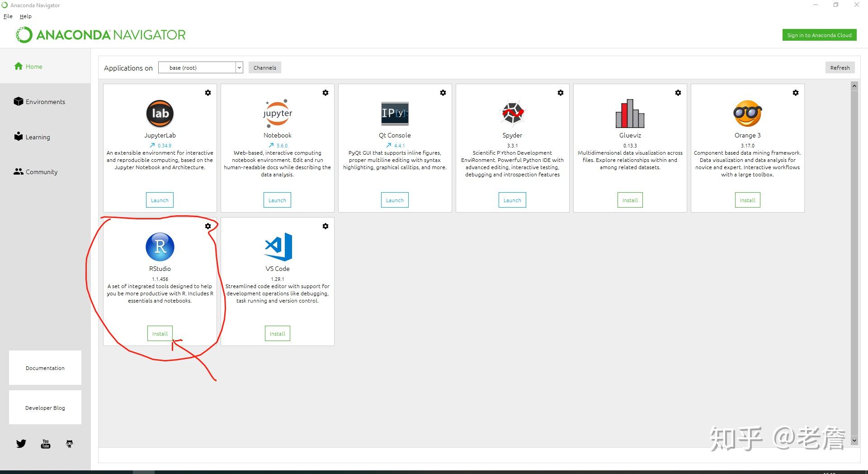Screen dimensions: 868x474
Task: Click the Orange 3 logo
Action: (748, 114)
